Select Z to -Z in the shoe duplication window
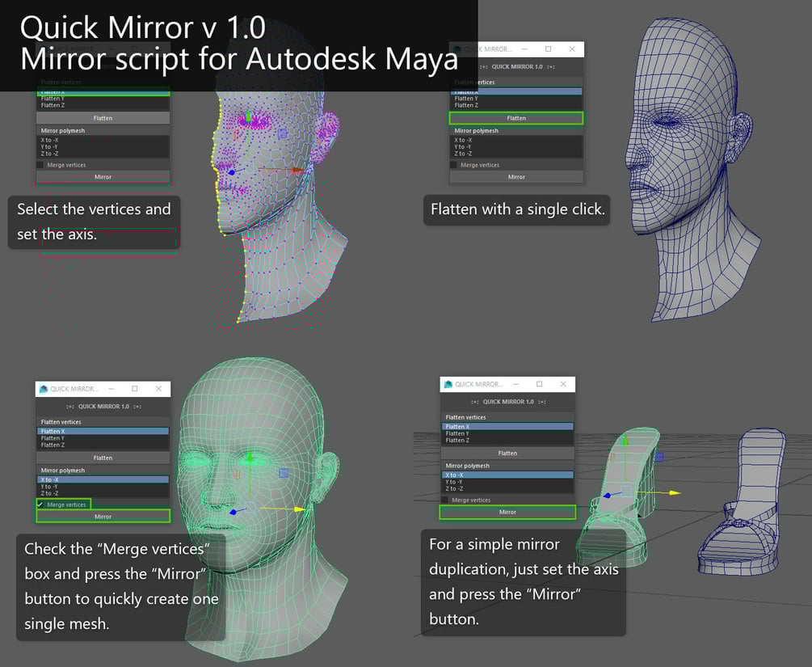Screen dimensions: 812x667 point(507,488)
